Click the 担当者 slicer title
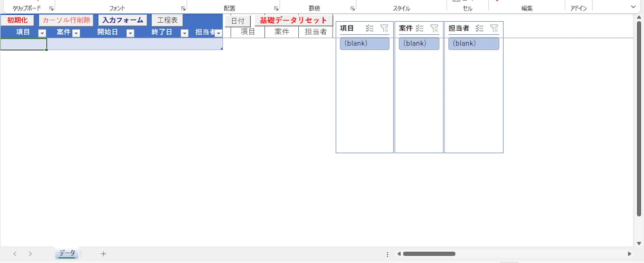Screen dimensions: 644x263 tap(459, 29)
